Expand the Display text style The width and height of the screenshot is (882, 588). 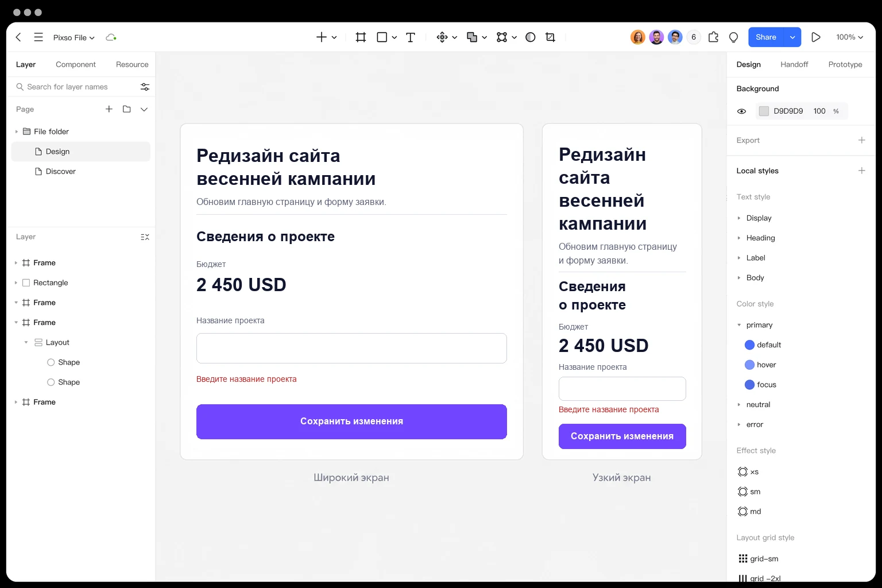point(739,218)
